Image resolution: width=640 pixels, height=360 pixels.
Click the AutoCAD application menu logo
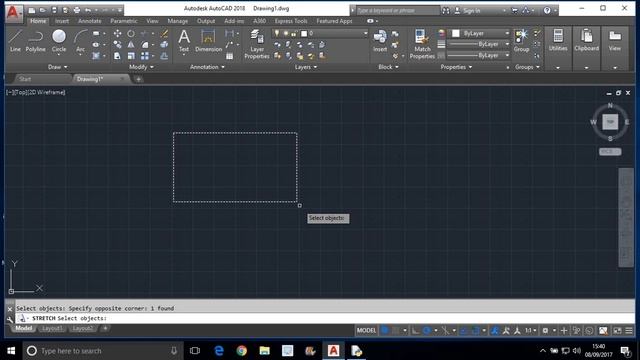click(13, 12)
